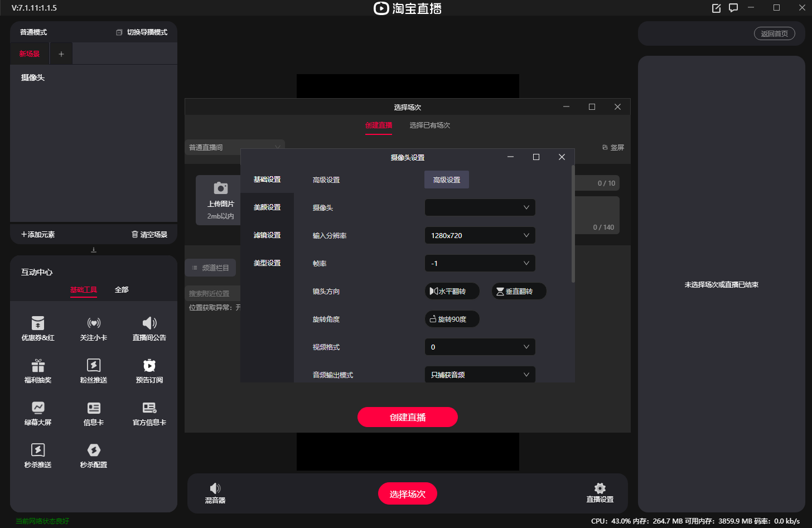The width and height of the screenshot is (812, 528).
Task: Open the 信息卡 info card tool
Action: pyautogui.click(x=94, y=413)
